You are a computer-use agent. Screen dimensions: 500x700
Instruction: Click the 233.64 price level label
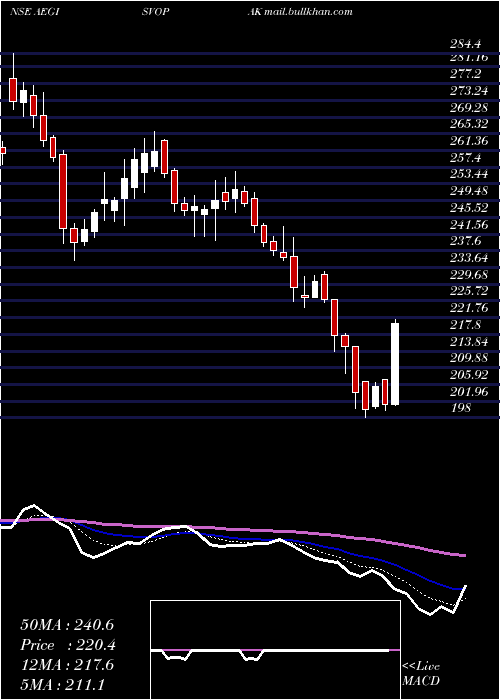(468, 258)
